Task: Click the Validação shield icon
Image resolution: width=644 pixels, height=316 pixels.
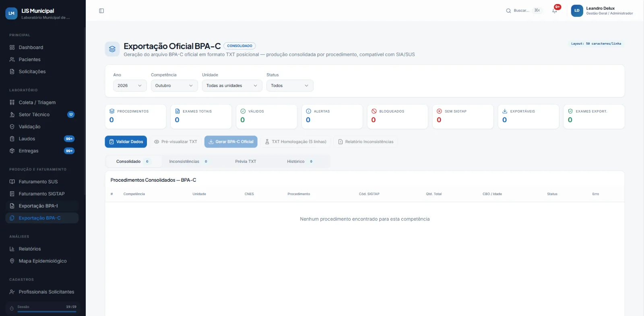Action: [12, 127]
